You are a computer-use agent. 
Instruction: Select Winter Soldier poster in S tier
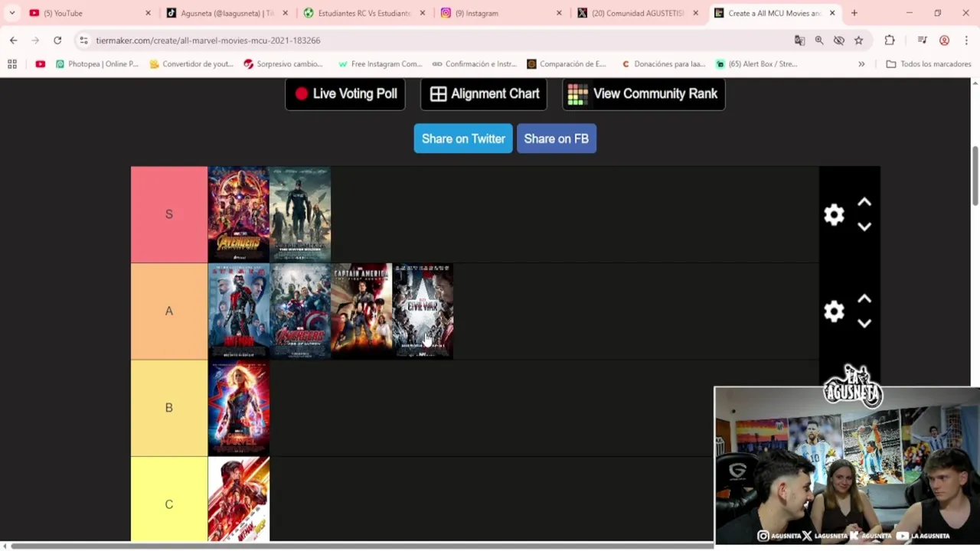coord(300,214)
